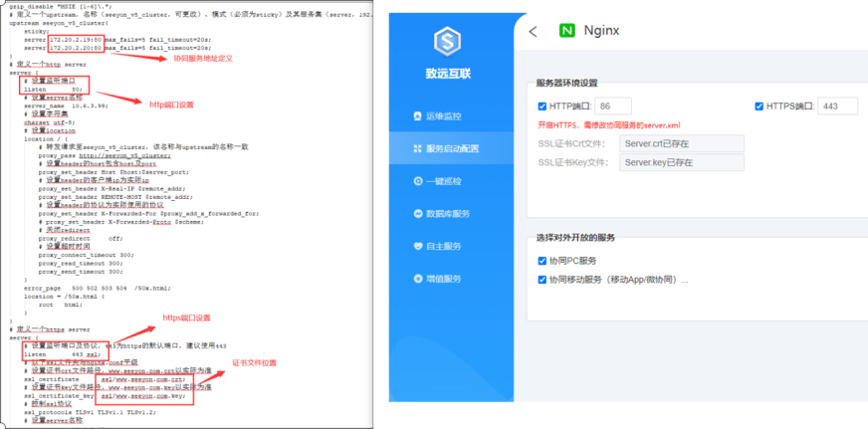Click the 'server_name 10.6.3.99;' config line
This screenshot has height=429, width=868.
coord(66,106)
